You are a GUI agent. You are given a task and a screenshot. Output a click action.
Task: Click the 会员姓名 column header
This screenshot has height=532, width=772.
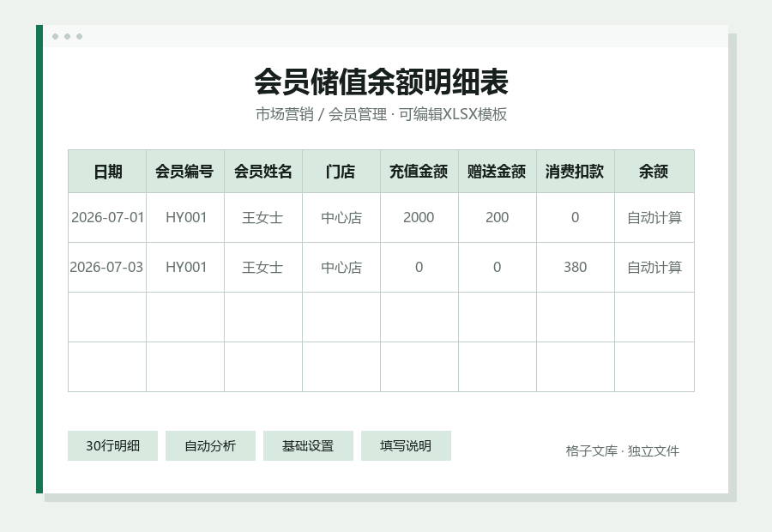[x=263, y=172]
